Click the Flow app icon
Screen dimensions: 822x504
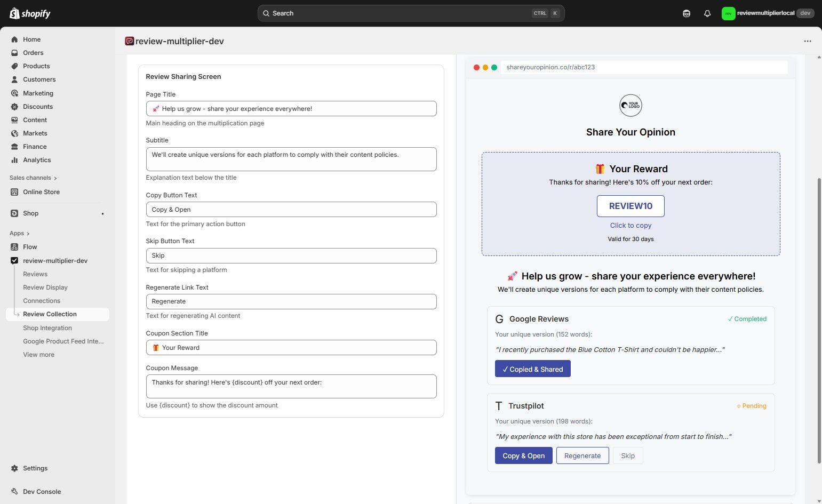[14, 247]
